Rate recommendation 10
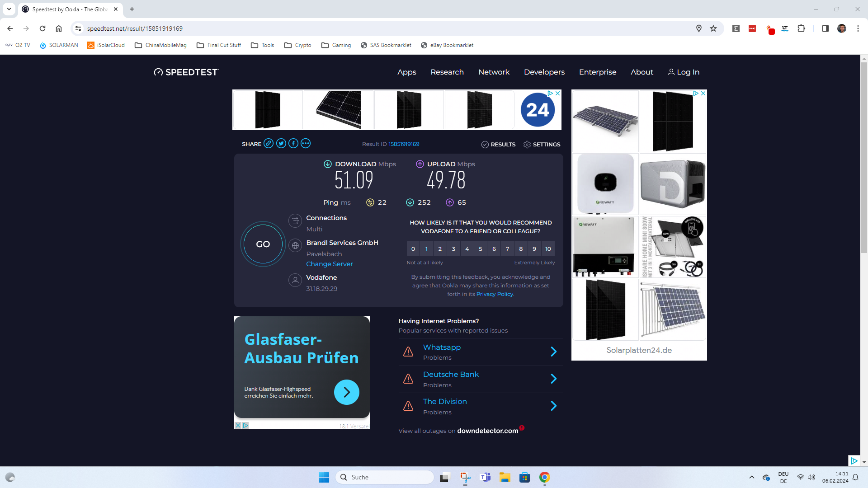 pyautogui.click(x=548, y=249)
